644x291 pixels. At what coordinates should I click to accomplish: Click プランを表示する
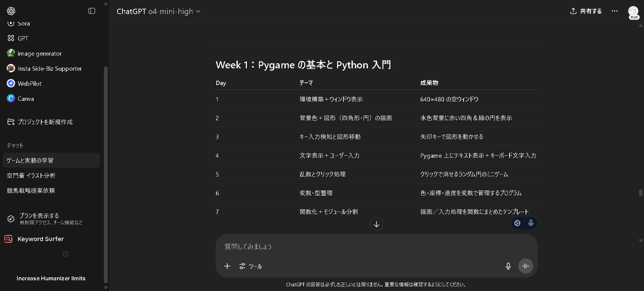pyautogui.click(x=39, y=215)
